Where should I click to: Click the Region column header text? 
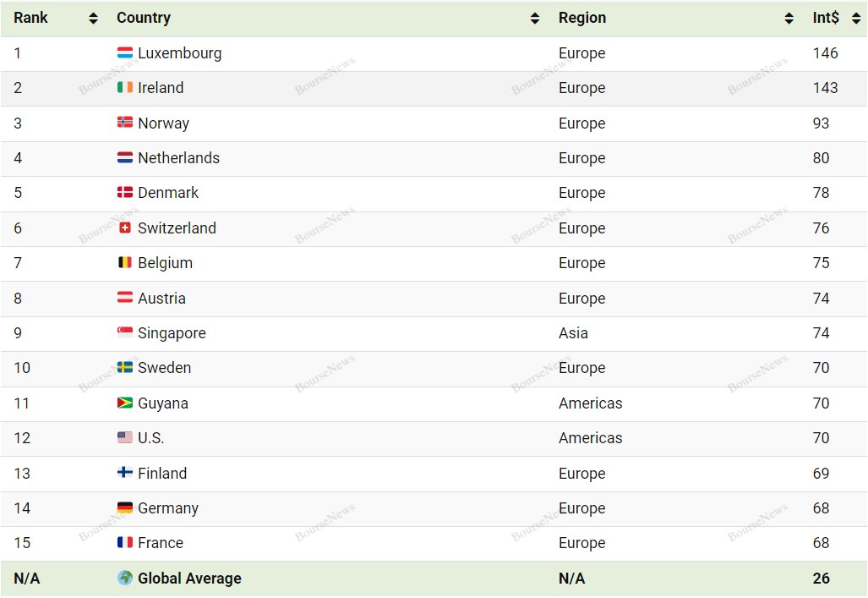click(582, 18)
